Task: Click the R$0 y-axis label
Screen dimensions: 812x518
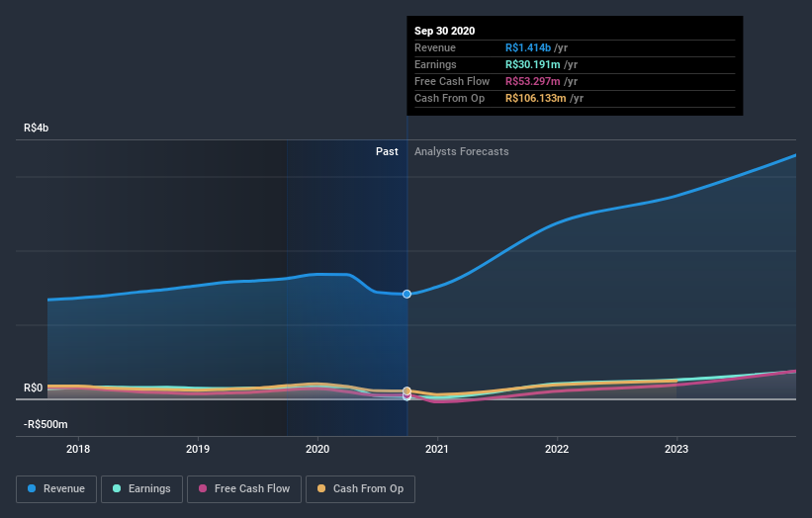Action: (x=34, y=388)
